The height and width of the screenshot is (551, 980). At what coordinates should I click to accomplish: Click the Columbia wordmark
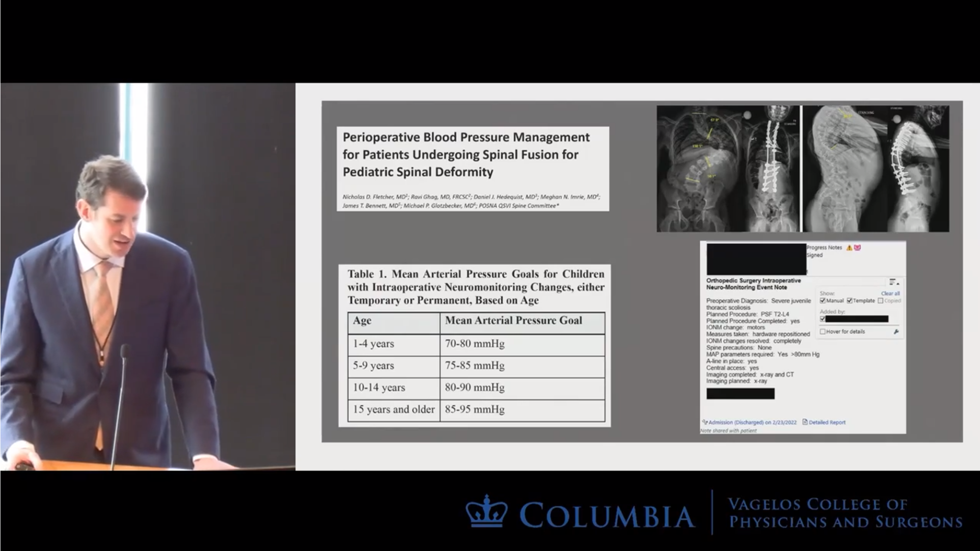pos(607,516)
